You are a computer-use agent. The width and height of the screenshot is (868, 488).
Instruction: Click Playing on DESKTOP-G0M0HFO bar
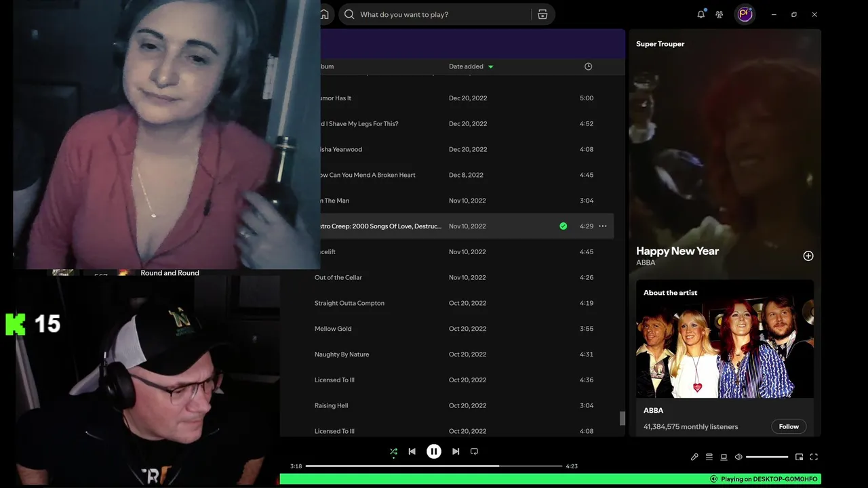[x=550, y=479]
